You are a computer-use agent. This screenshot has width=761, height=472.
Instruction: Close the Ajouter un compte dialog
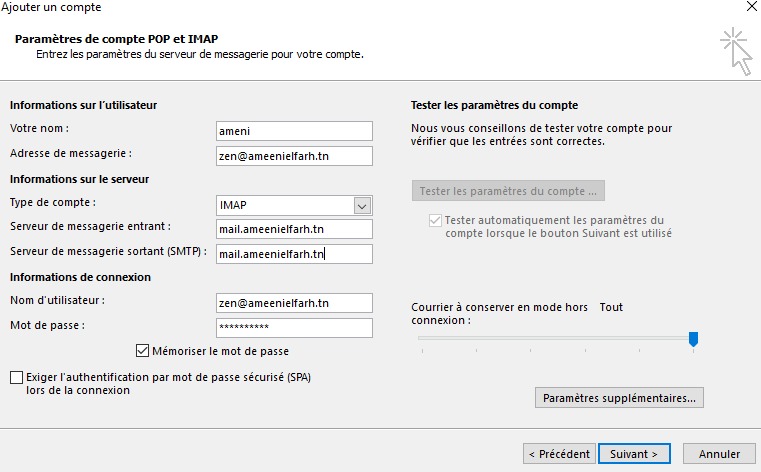pos(750,8)
